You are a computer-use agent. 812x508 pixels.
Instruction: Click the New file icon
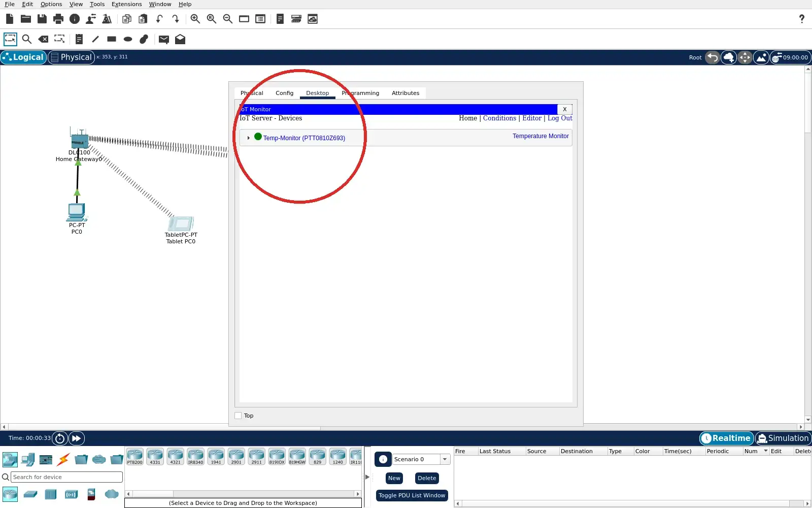(x=10, y=19)
